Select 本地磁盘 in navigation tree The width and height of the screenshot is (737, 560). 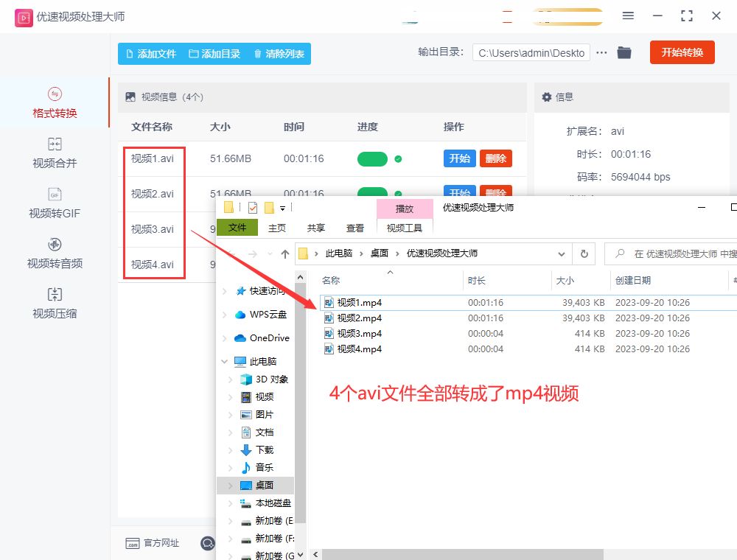coord(273,503)
